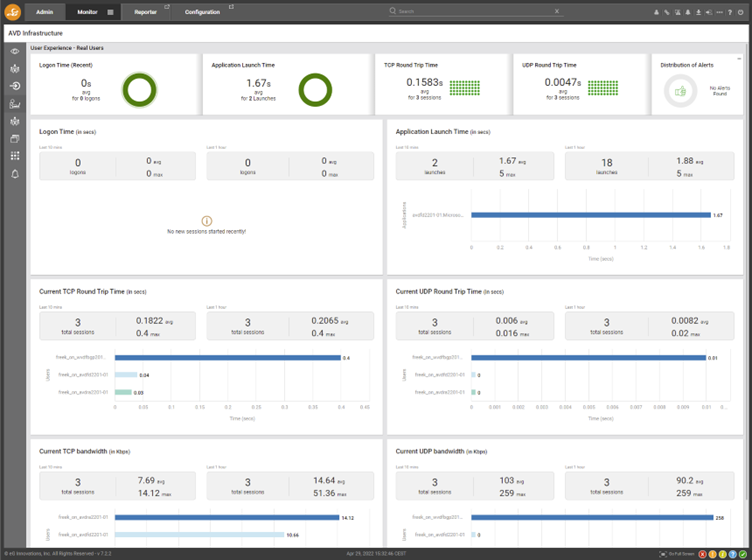752x560 pixels.
Task: Click the 1.67s Application Launch Time value
Action: pos(258,83)
